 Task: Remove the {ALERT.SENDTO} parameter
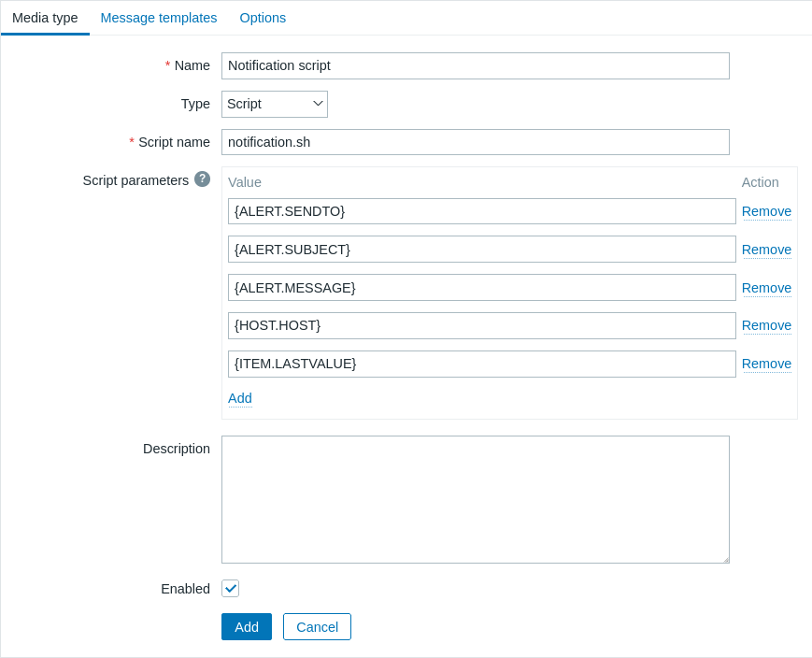tap(766, 211)
